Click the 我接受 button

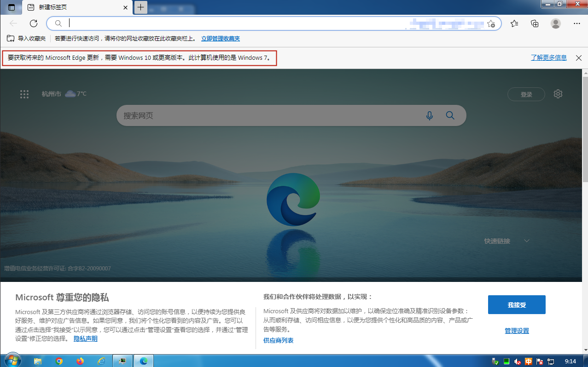[x=517, y=305]
